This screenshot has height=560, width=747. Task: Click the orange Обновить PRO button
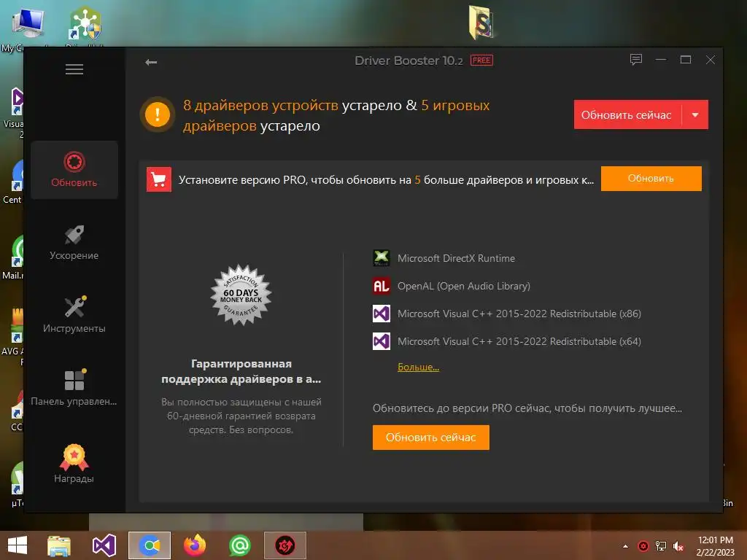[651, 179]
